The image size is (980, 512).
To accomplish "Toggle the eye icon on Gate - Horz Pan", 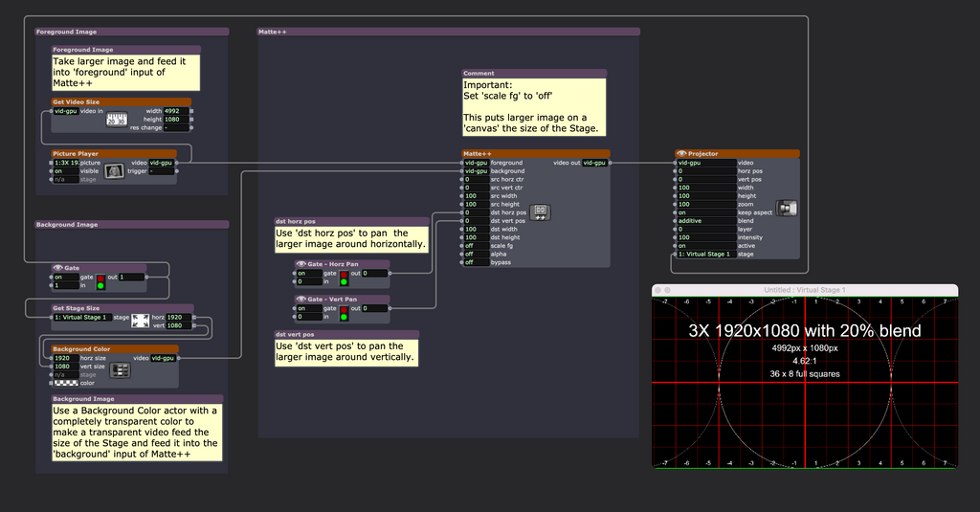I will pos(300,264).
